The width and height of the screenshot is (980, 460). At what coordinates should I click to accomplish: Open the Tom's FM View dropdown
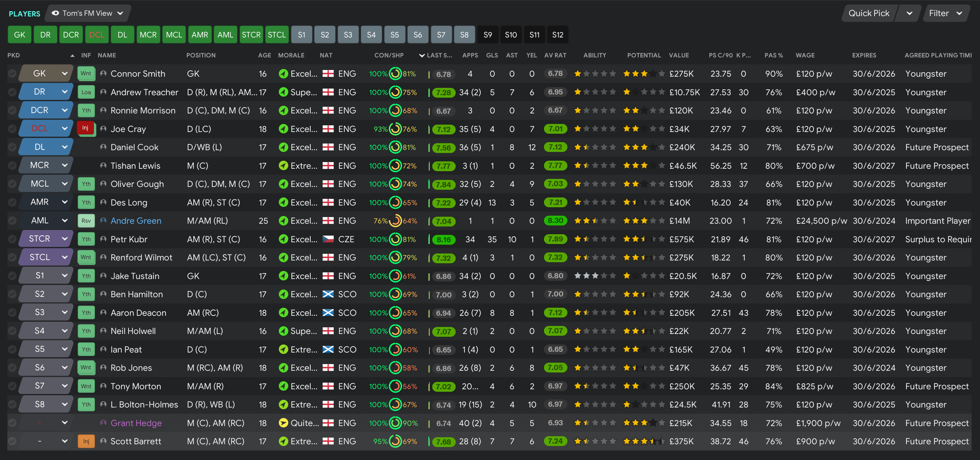coord(88,13)
